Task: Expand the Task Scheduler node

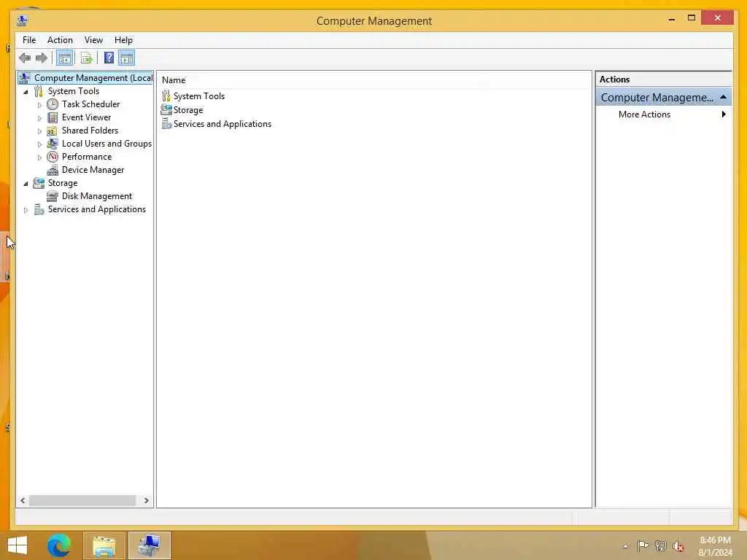Action: [x=39, y=104]
